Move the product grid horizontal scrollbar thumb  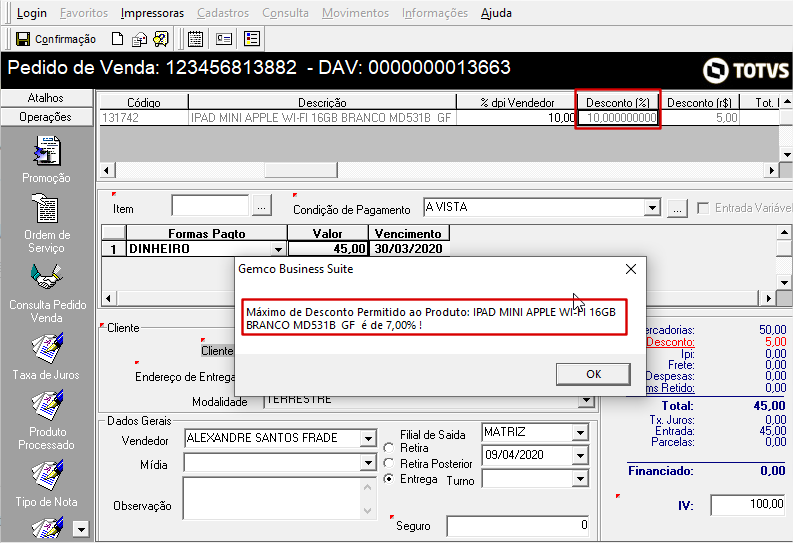301,170
